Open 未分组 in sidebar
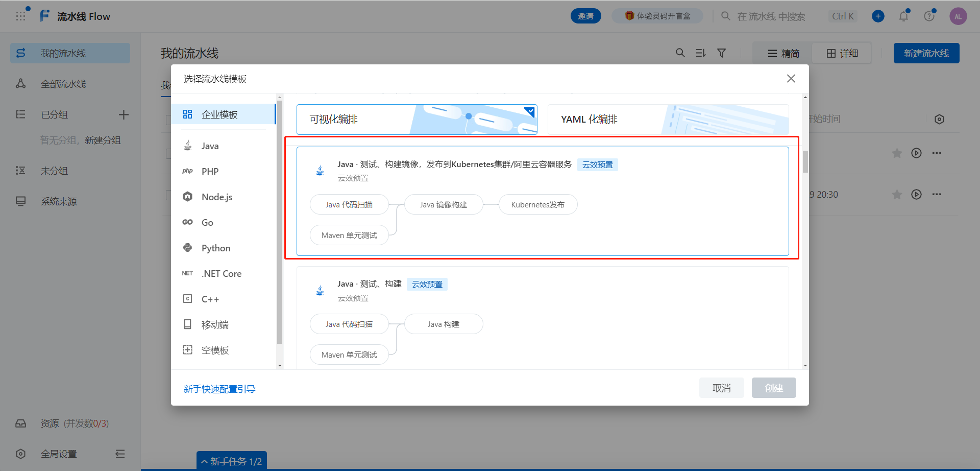This screenshot has width=980, height=471. tap(70, 171)
